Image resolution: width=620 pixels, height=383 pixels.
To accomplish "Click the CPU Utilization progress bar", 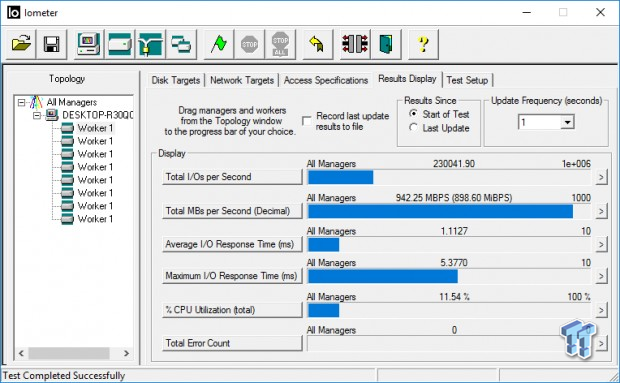I will click(449, 310).
